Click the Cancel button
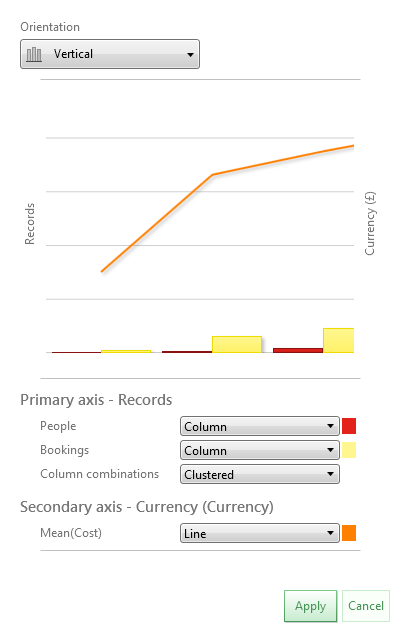398x631 pixels. [x=366, y=606]
